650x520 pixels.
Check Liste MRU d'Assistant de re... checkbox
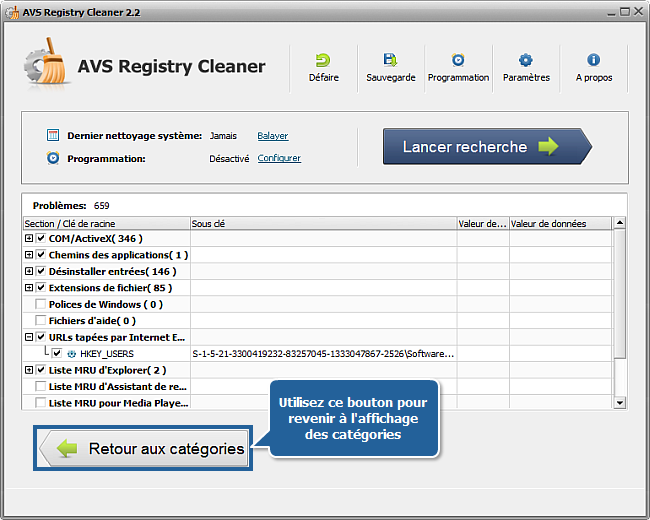(x=41, y=386)
